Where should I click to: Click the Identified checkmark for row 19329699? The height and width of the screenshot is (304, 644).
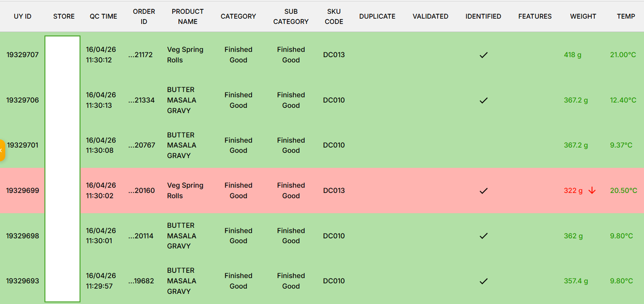point(483,191)
